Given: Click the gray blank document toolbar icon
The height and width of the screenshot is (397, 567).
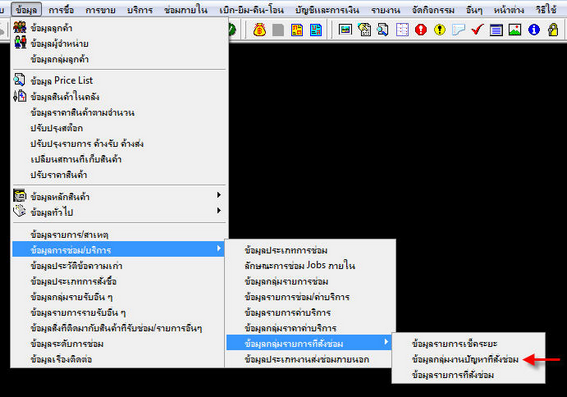Looking at the screenshot, I should coord(278,30).
